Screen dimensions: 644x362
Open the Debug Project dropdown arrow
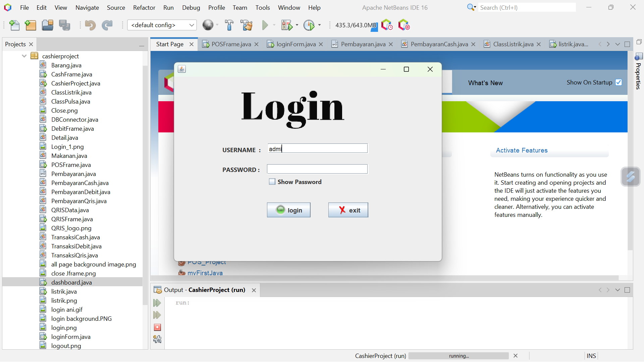pyautogui.click(x=297, y=25)
